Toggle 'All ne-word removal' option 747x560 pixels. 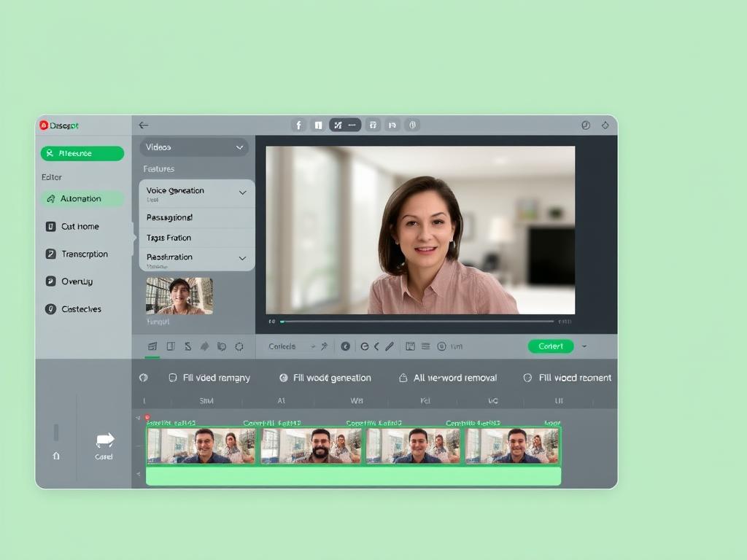point(448,378)
